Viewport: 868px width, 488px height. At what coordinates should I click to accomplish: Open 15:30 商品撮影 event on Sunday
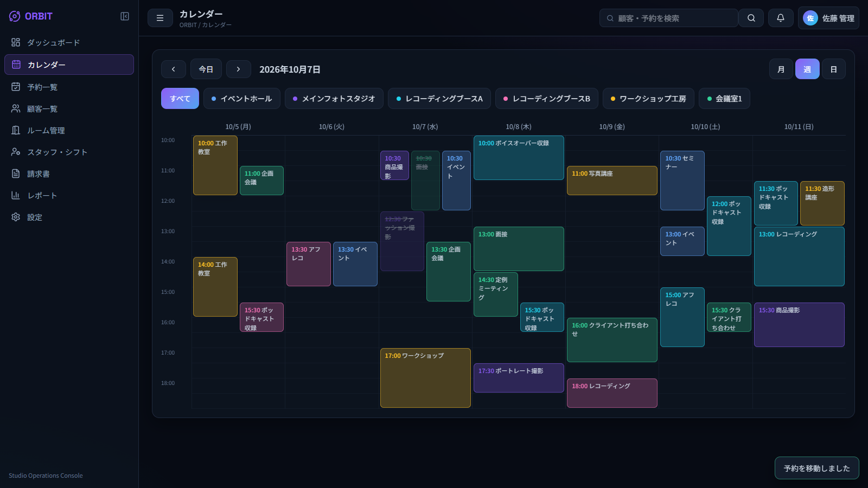point(799,325)
